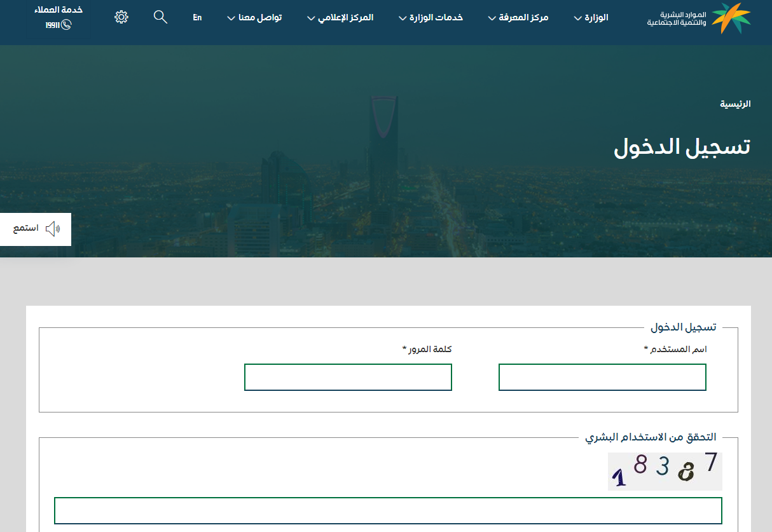This screenshot has height=532, width=772.
Task: Focus the اسم المستخدم username field
Action: pos(602,377)
